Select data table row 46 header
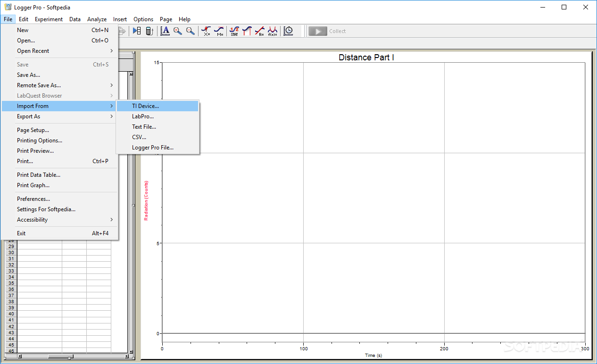 (11, 351)
